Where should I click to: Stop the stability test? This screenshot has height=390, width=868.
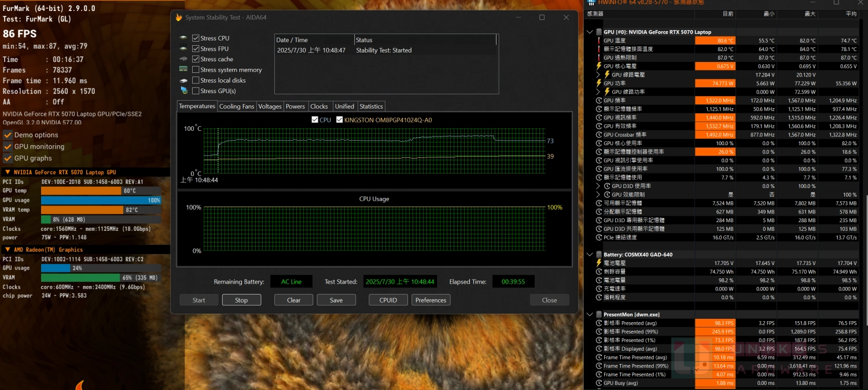(x=241, y=300)
